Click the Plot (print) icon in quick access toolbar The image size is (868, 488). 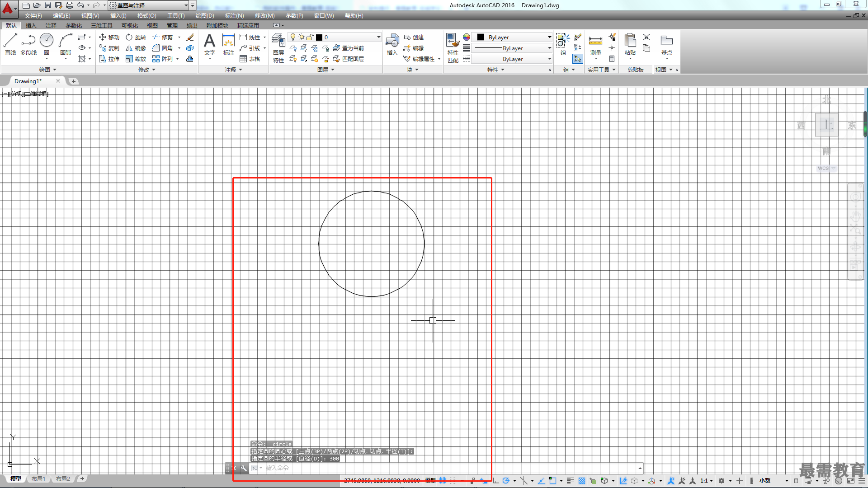pyautogui.click(x=69, y=5)
